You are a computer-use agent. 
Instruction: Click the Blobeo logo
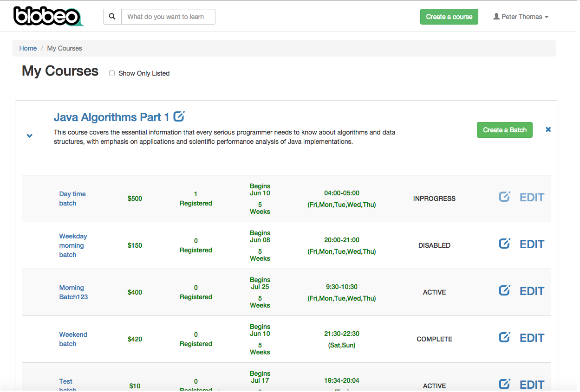point(48,16)
